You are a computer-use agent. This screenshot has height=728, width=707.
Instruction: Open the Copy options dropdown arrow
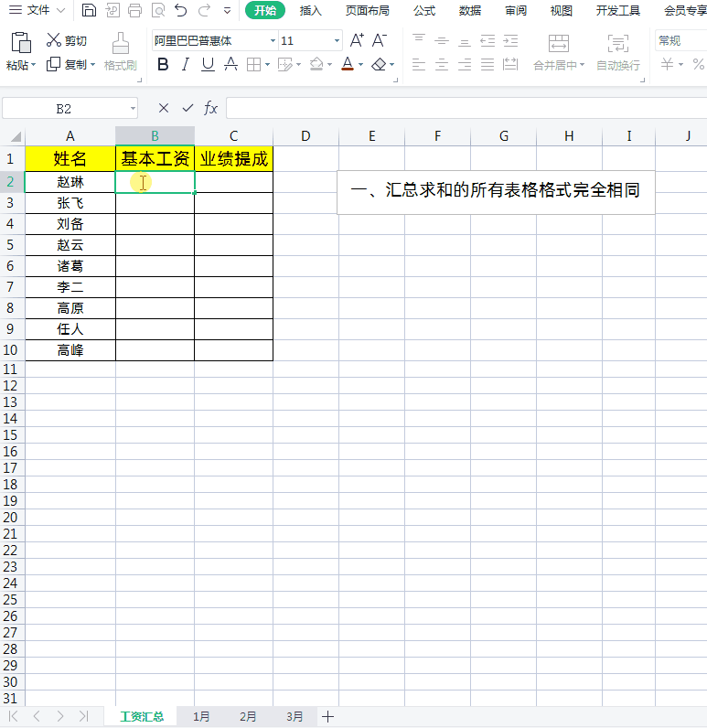(93, 65)
